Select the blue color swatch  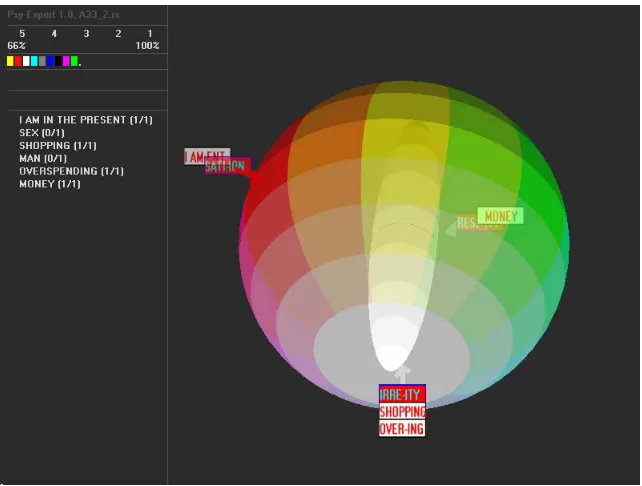pyautogui.click(x=50, y=61)
